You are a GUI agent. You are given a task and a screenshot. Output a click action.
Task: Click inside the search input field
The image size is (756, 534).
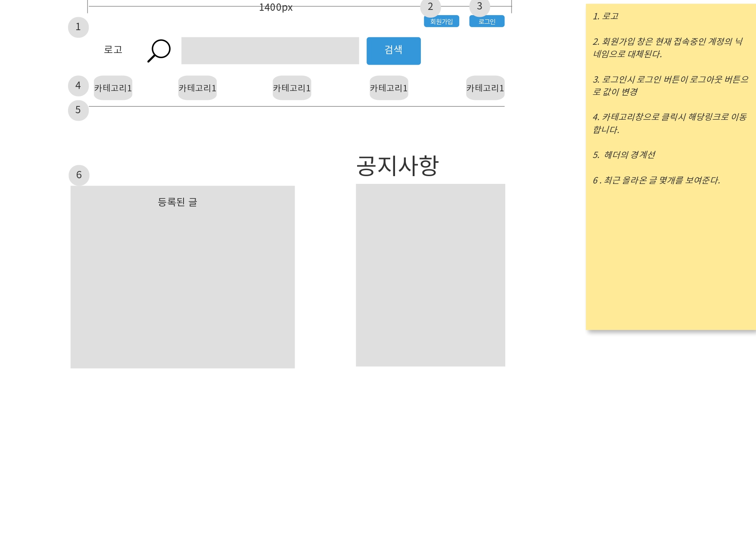tap(270, 50)
